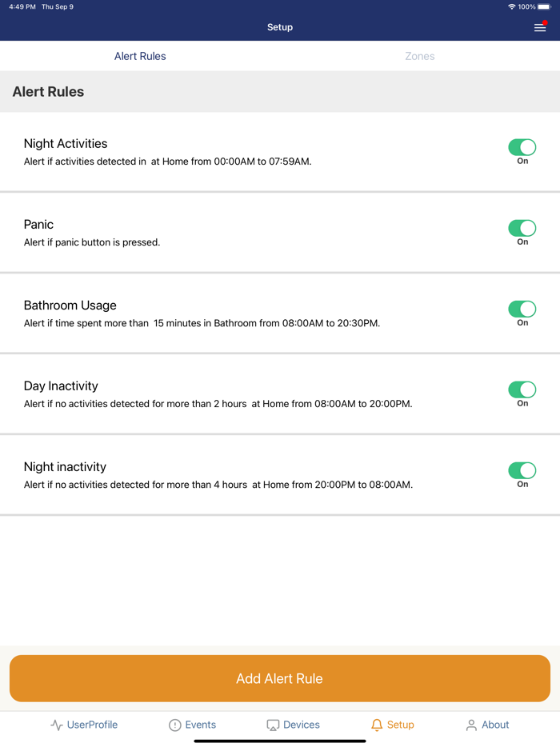
Task: Open the Night Activities rule description
Action: click(x=167, y=162)
